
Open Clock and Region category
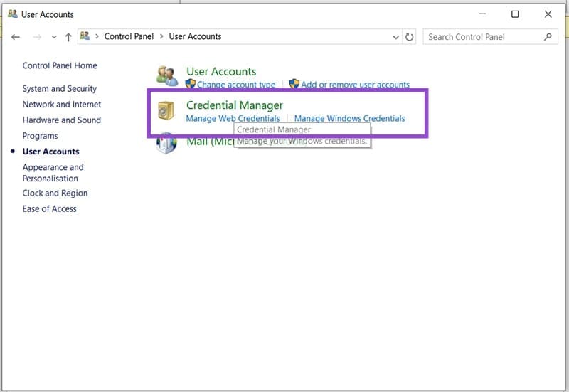click(55, 193)
